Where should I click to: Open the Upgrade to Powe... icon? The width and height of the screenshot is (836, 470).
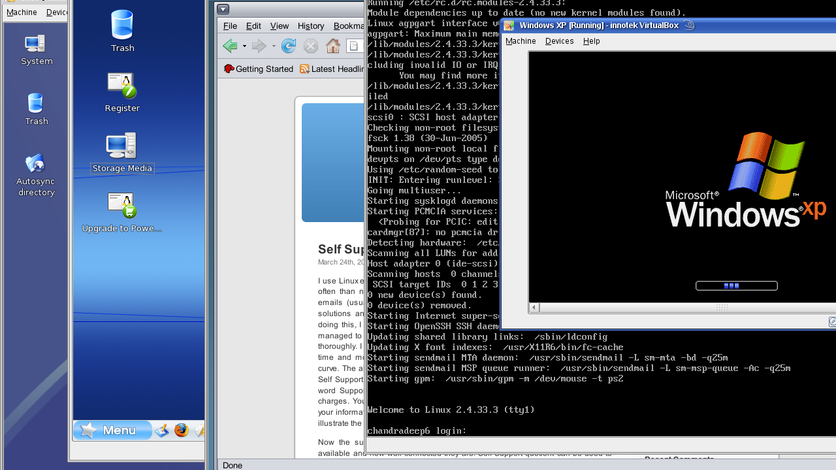[122, 212]
